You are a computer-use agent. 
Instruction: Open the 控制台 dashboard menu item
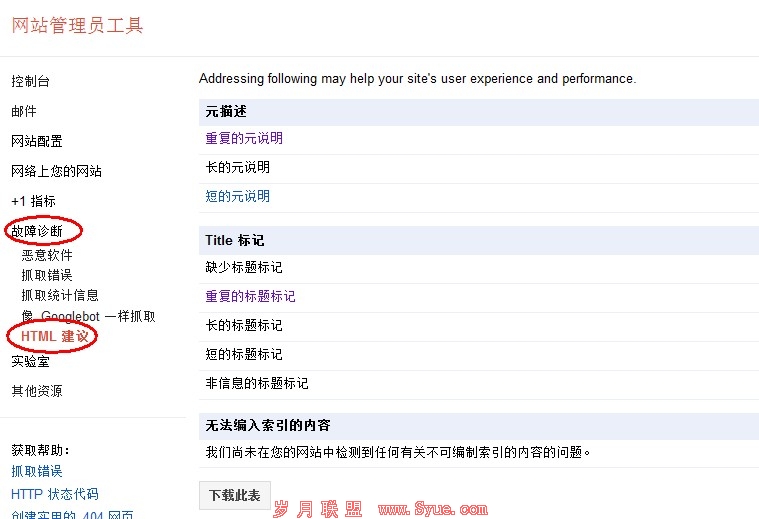tap(30, 81)
